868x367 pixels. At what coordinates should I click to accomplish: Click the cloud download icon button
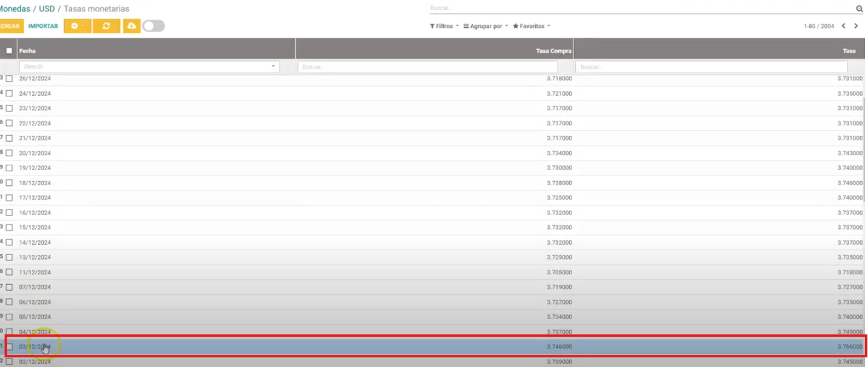pos(132,26)
